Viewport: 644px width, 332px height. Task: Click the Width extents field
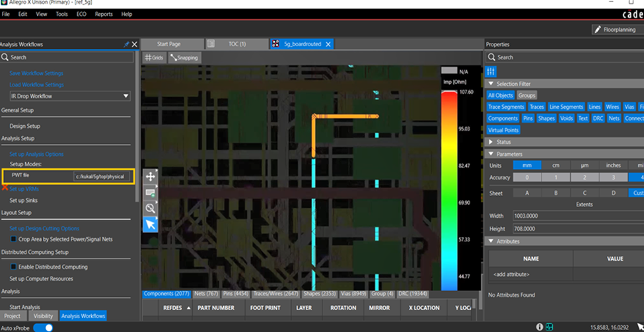(x=579, y=215)
